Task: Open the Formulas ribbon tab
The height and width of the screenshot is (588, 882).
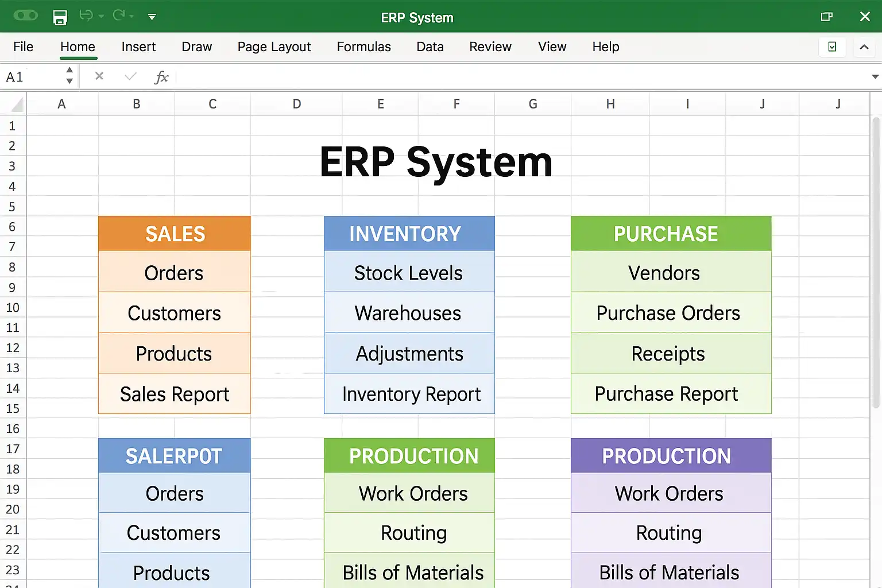Action: (363, 47)
